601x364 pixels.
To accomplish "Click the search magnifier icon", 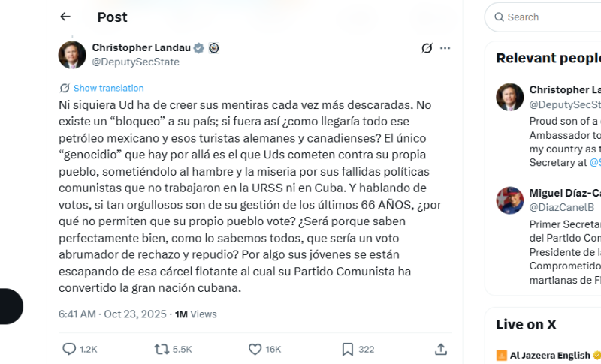I will tap(499, 17).
